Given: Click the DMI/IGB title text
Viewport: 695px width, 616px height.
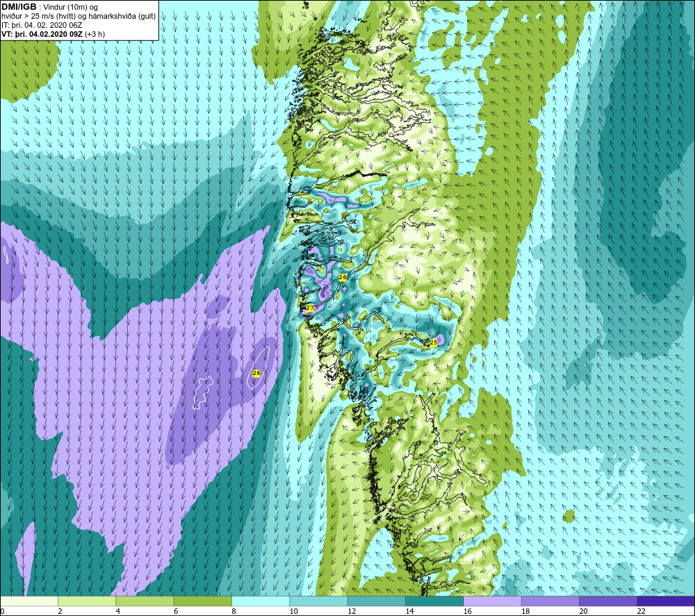Looking at the screenshot, I should tap(19, 7).
